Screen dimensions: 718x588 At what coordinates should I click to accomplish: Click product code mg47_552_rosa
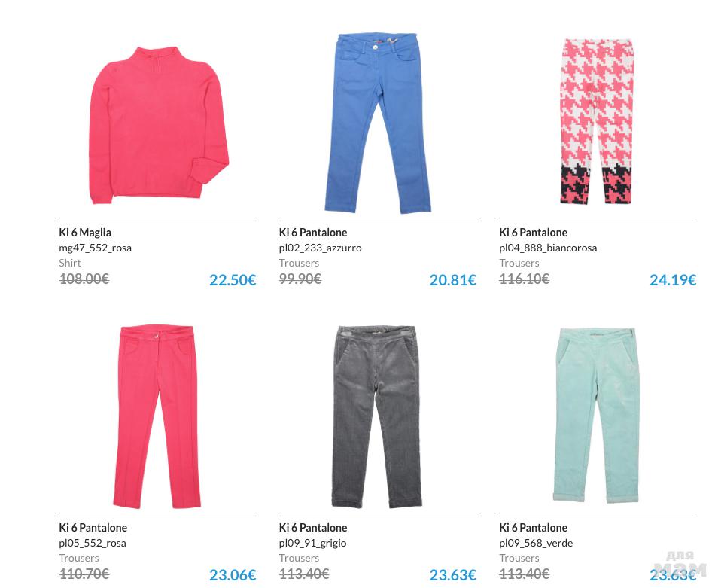coord(95,248)
